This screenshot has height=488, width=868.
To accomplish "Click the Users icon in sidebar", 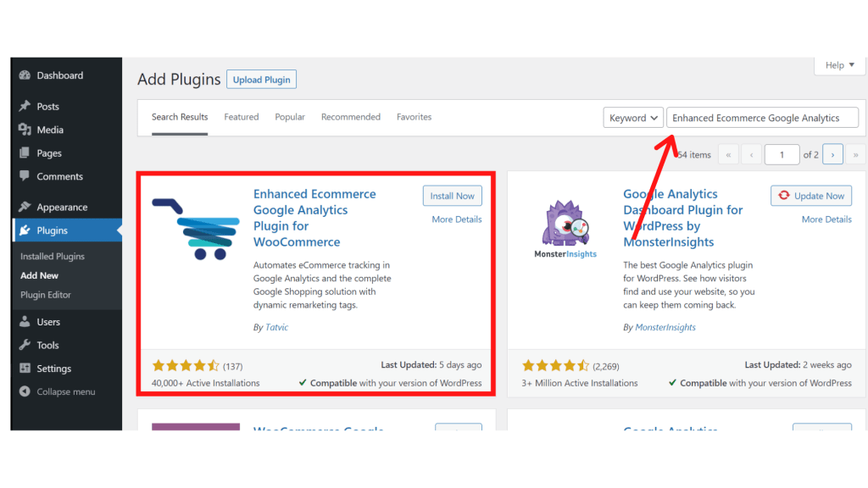I will [25, 322].
